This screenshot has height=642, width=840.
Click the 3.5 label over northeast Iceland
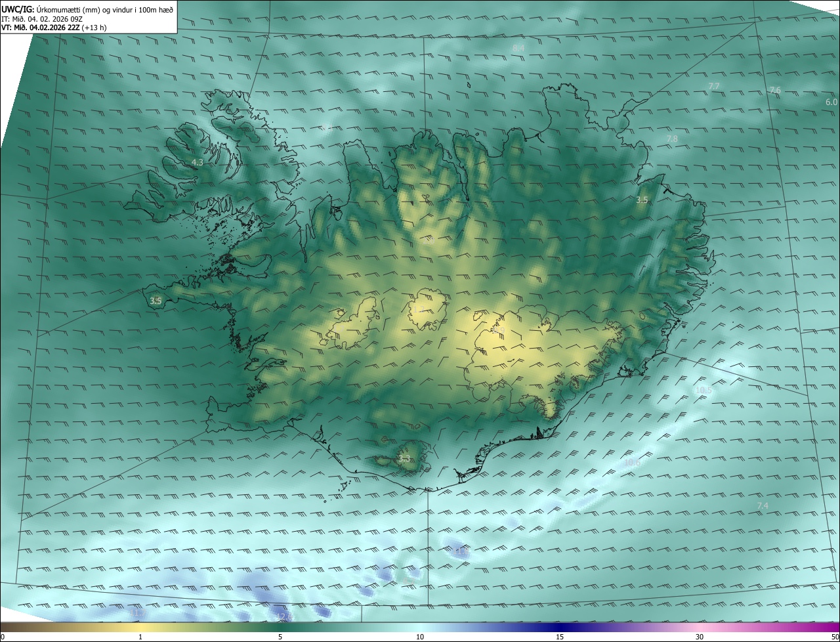642,200
